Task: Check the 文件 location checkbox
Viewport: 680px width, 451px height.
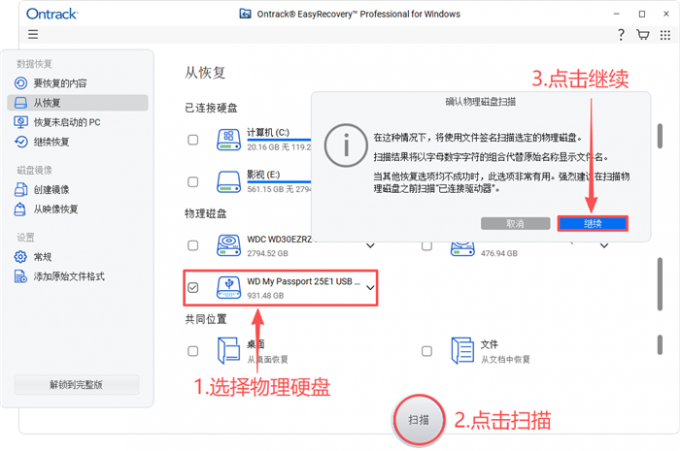Action: (427, 351)
